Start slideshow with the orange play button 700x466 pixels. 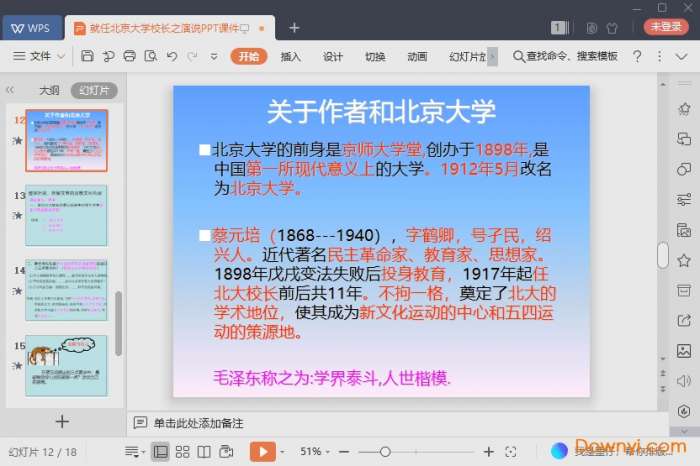pos(262,452)
